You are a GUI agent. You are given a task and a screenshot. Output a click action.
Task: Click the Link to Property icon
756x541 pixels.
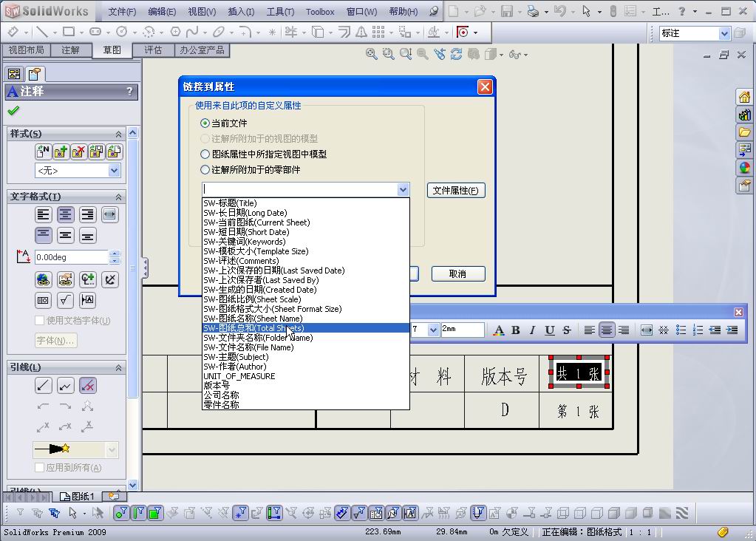66,279
